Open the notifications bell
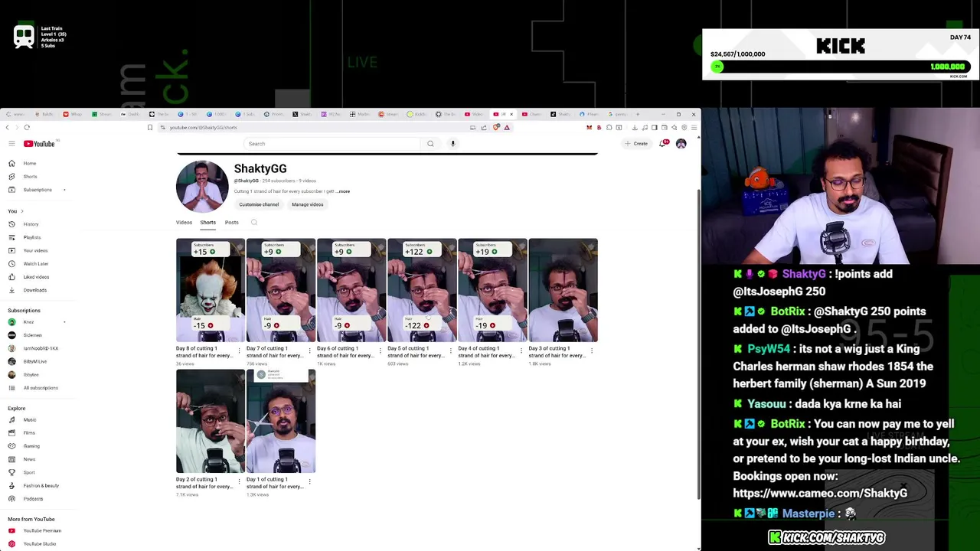 tap(662, 144)
